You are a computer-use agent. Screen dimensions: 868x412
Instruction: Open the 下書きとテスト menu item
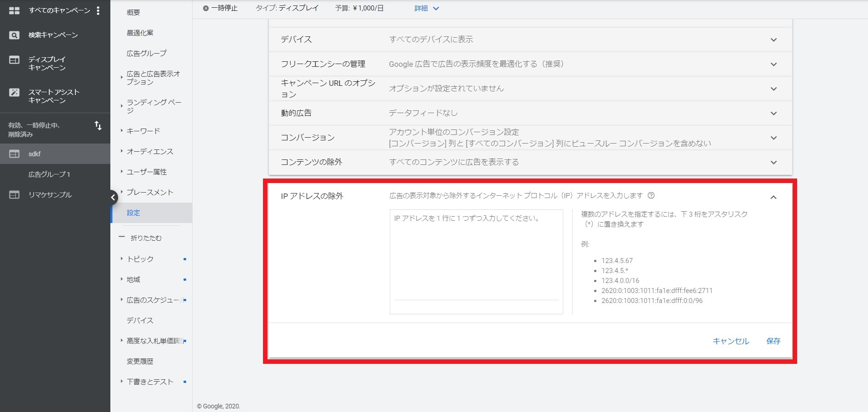[x=150, y=382]
